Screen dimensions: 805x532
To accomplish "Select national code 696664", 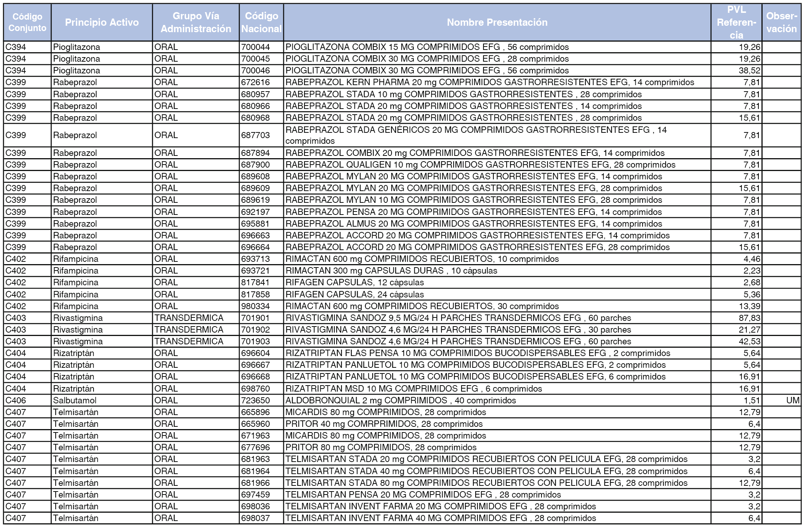I will pos(261,247).
